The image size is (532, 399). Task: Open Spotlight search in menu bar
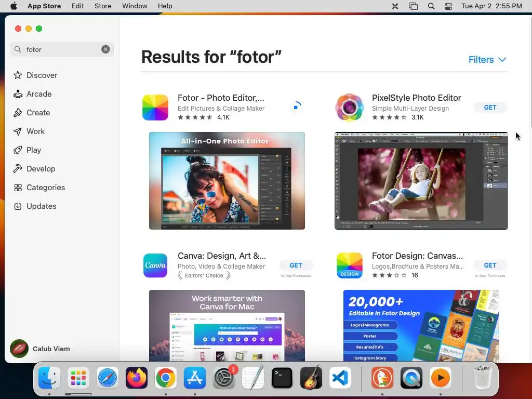[x=431, y=6]
